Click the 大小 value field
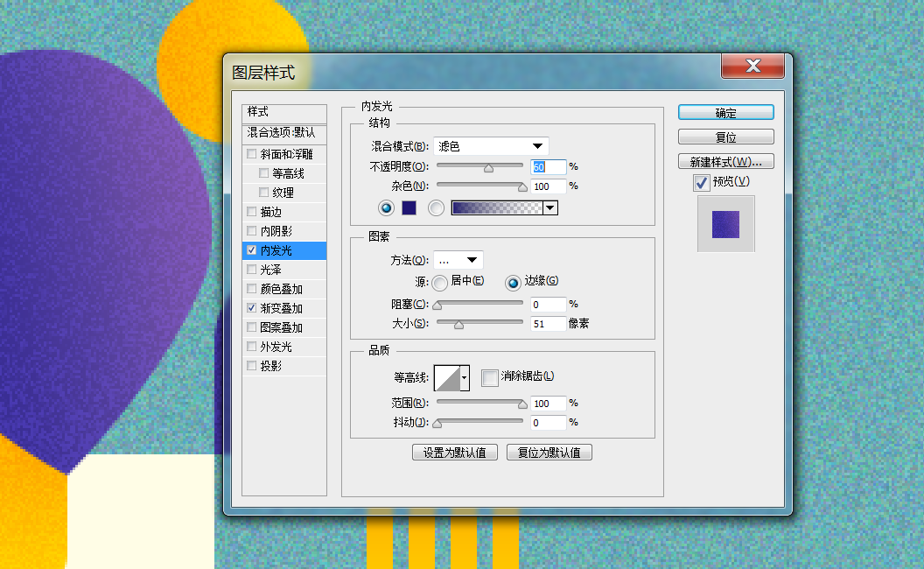924x569 pixels. pyautogui.click(x=548, y=324)
